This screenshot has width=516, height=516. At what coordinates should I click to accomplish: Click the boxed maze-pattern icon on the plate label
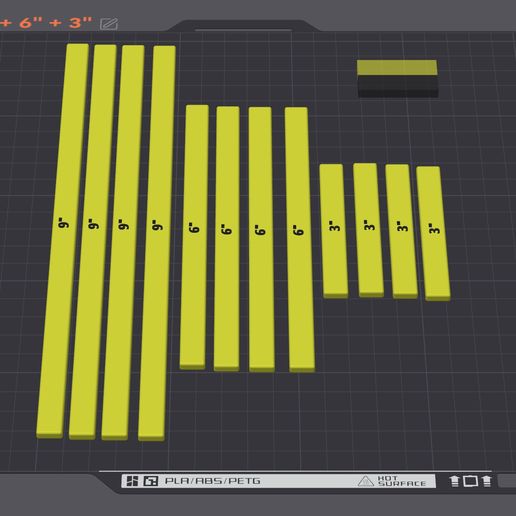pos(151,481)
